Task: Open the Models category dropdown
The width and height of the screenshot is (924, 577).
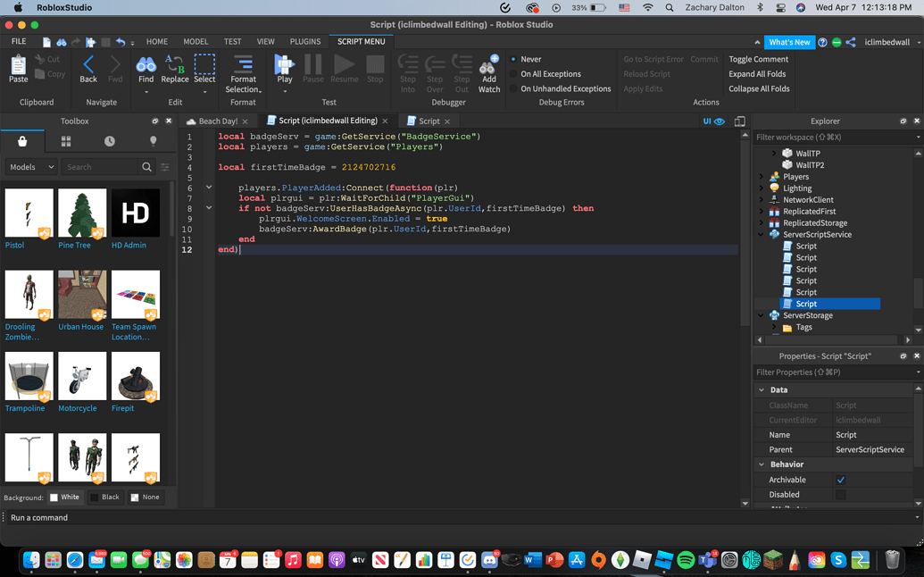Action: pyautogui.click(x=31, y=167)
